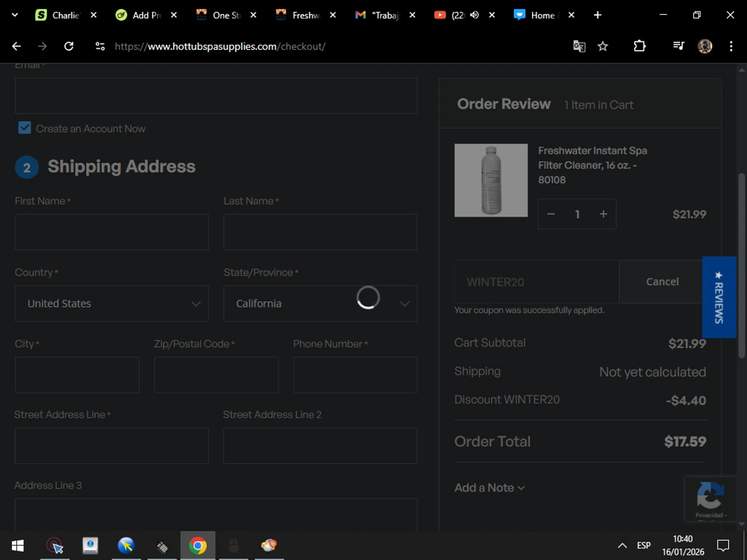Open the media control icon
The height and width of the screenshot is (560, 747).
(678, 46)
